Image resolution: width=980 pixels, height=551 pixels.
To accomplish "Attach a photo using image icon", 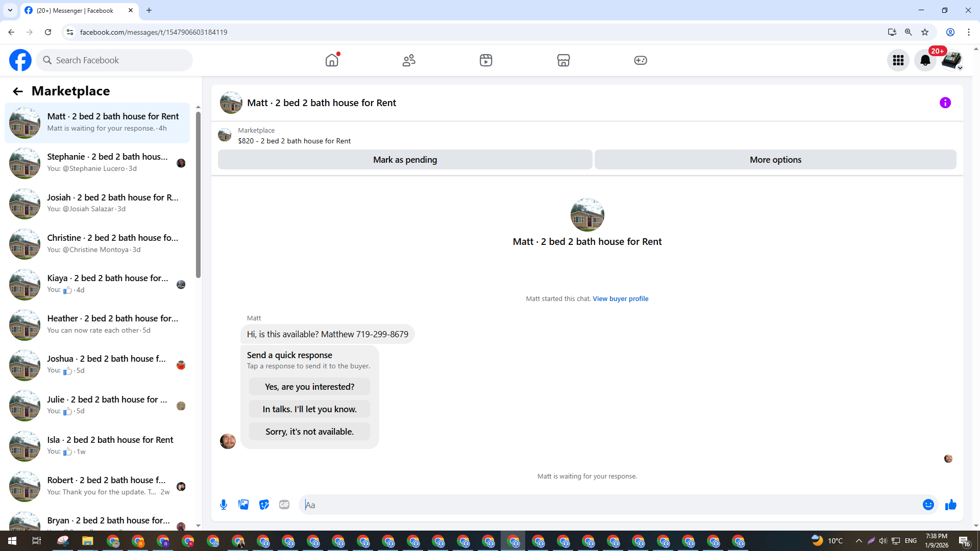I will 243,505.
